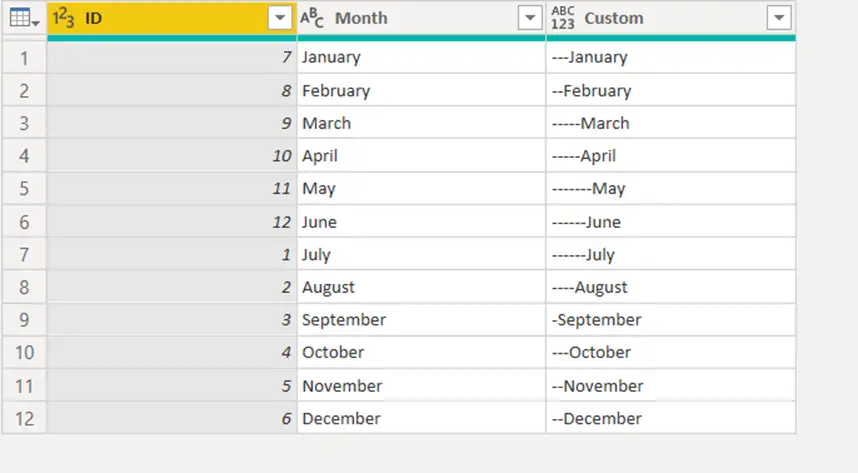
Task: Click the Month cell 'March'
Action: tap(421, 123)
